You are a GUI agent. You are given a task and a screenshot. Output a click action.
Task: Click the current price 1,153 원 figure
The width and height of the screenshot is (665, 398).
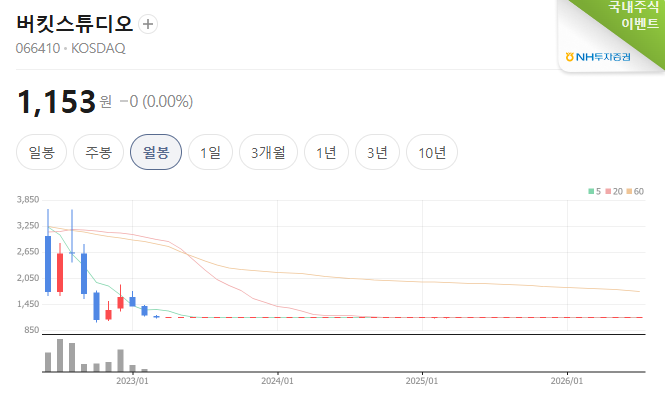64,102
